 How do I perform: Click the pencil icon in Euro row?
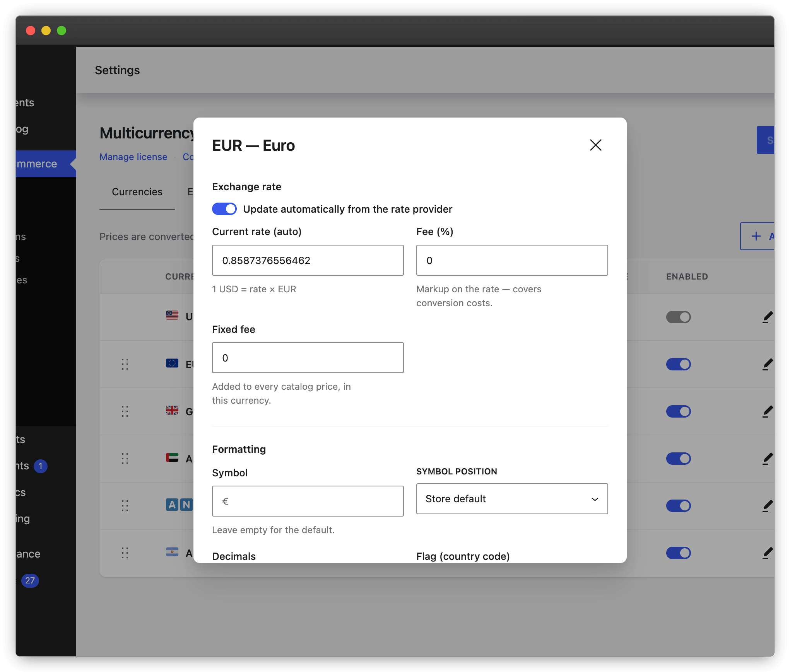point(768,364)
